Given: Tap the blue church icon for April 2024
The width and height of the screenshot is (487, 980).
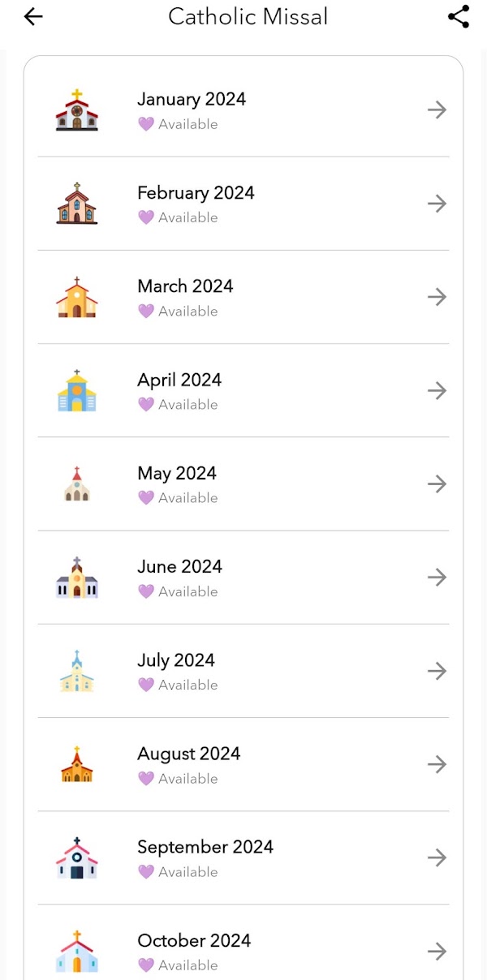Looking at the screenshot, I should click(77, 390).
